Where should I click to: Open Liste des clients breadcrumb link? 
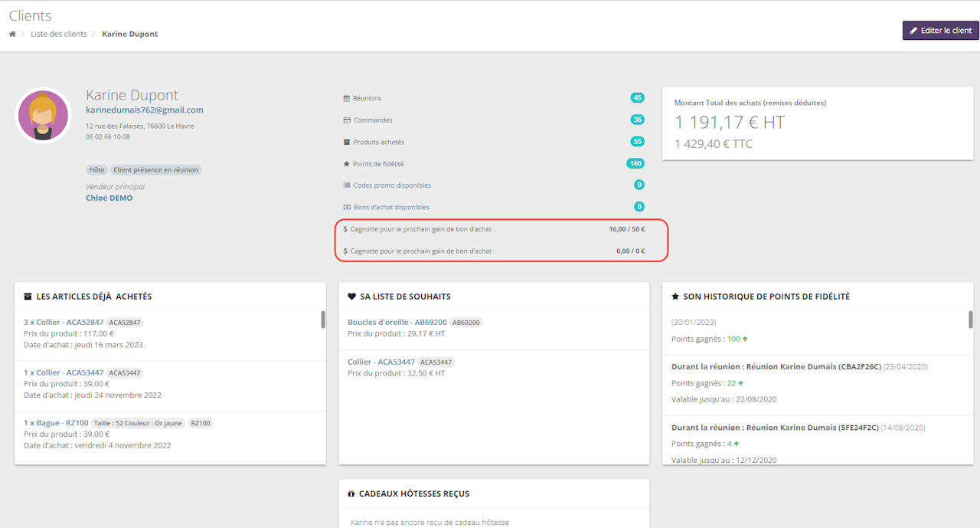pyautogui.click(x=59, y=34)
